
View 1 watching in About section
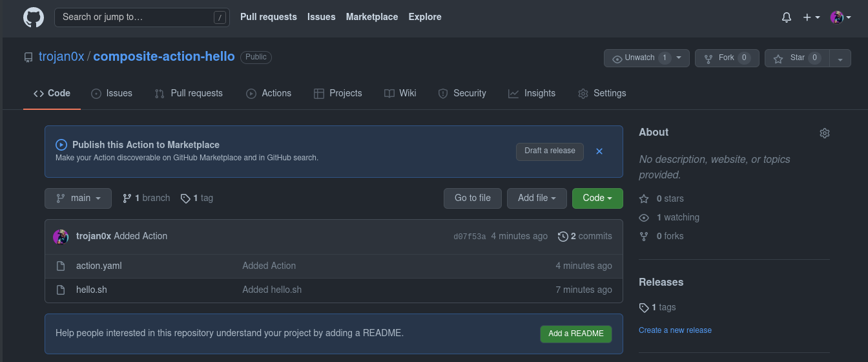(x=669, y=217)
